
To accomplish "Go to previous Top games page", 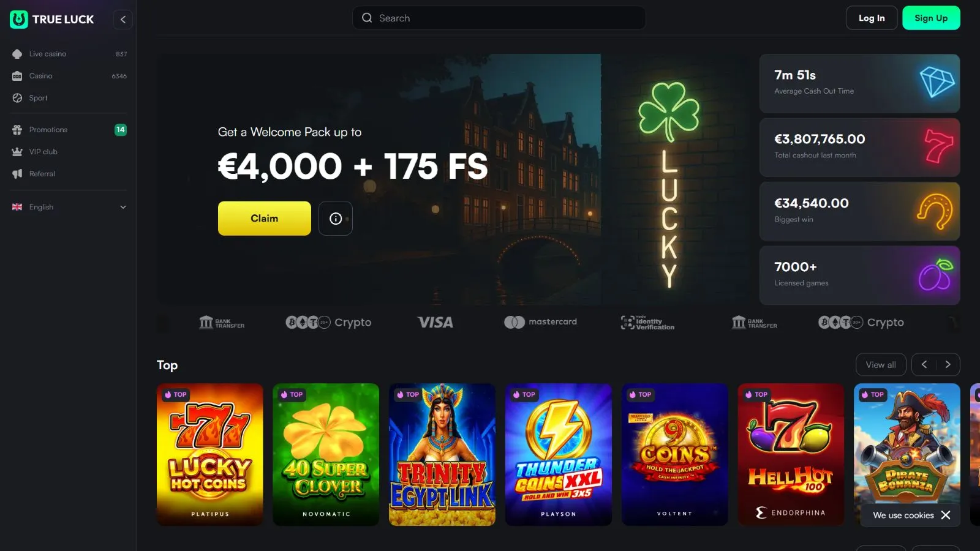I will (x=924, y=365).
